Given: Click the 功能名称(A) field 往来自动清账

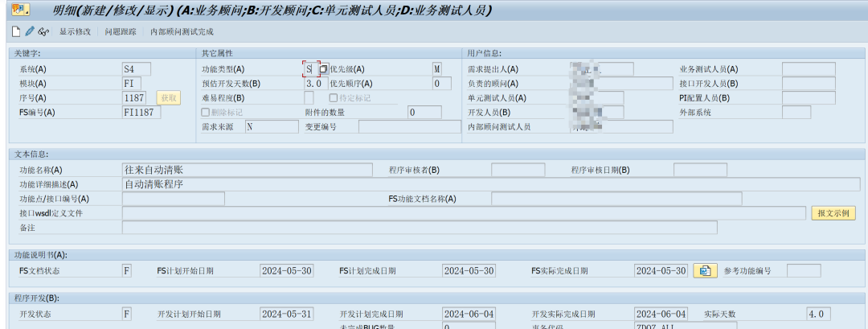Looking at the screenshot, I should click(248, 170).
